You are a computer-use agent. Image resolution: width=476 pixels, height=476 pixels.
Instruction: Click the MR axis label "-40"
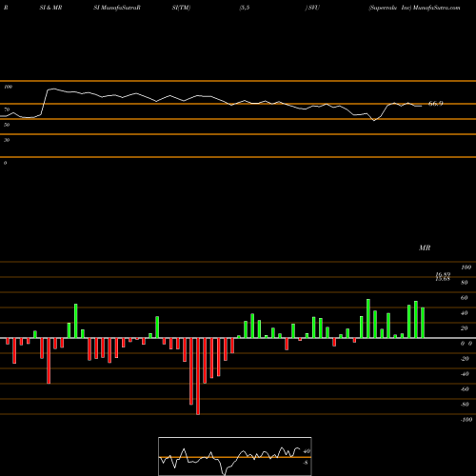pos(465,374)
